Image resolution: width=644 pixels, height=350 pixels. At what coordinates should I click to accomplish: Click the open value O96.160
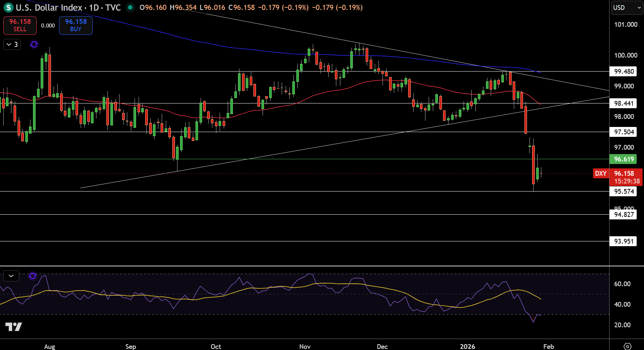153,7
